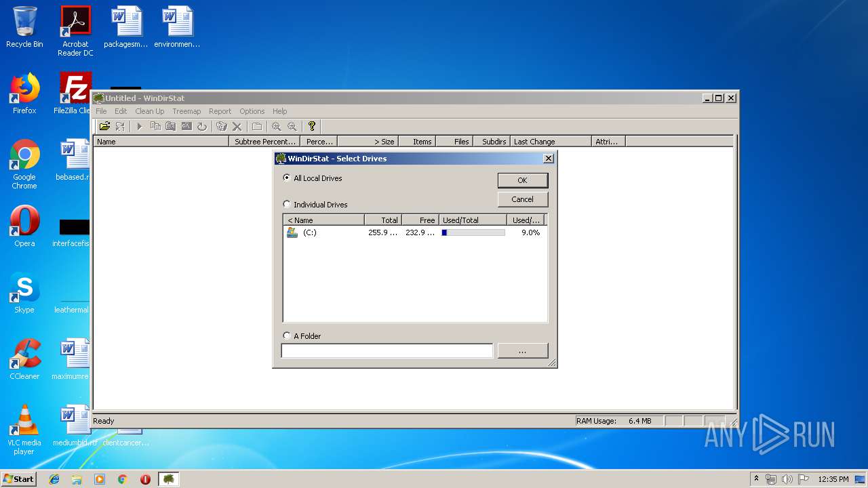
Task: Close the Select Drives dialog
Action: click(548, 158)
